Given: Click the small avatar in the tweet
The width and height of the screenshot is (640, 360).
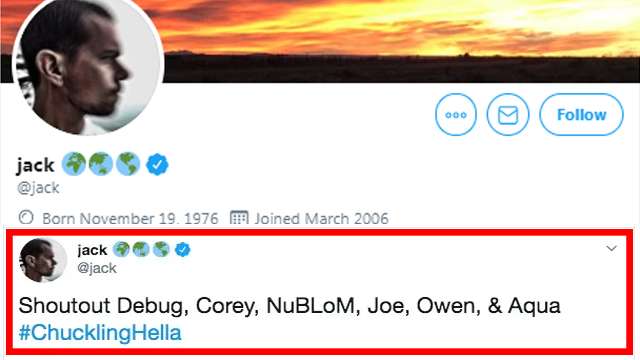Looking at the screenshot, I should (x=43, y=260).
